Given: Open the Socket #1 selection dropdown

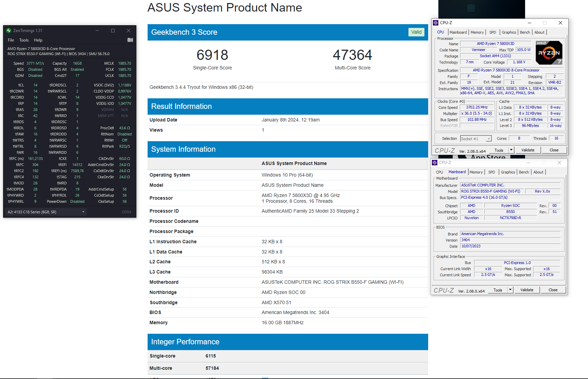Looking at the screenshot, I should click(476, 139).
